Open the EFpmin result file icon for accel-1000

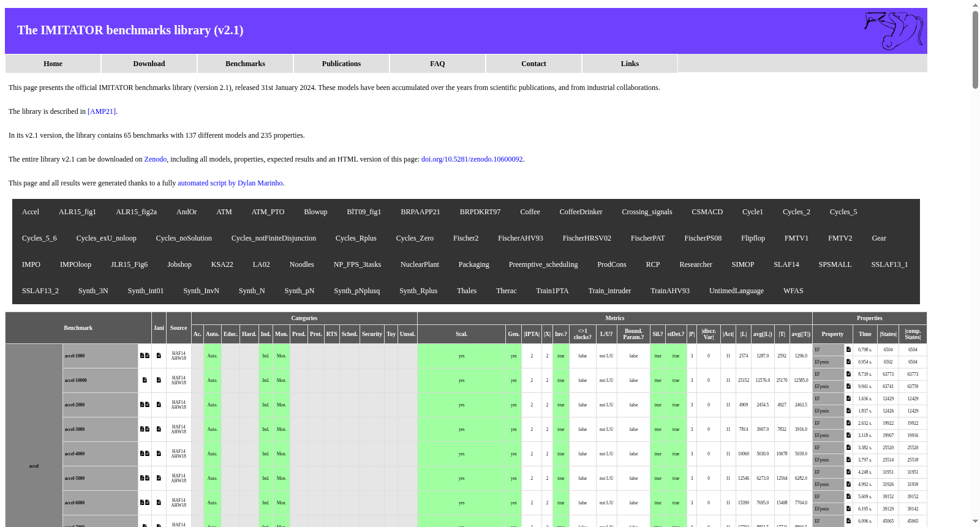click(848, 362)
